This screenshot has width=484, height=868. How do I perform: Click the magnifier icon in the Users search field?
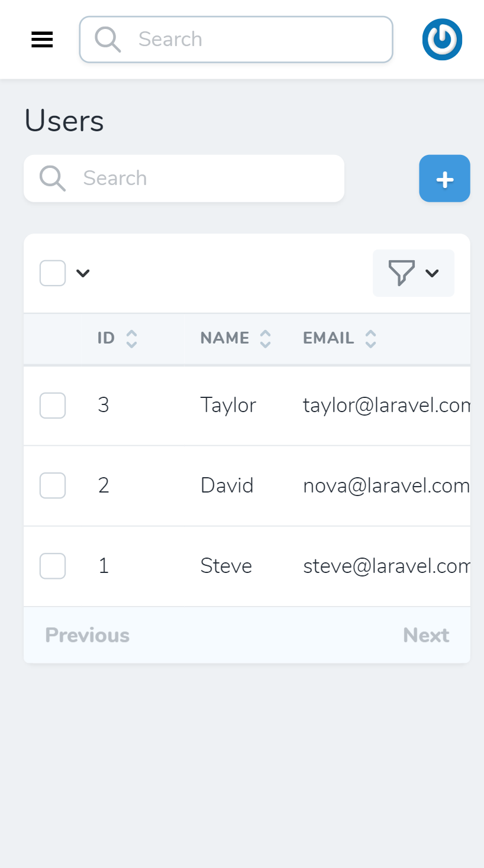tap(52, 178)
